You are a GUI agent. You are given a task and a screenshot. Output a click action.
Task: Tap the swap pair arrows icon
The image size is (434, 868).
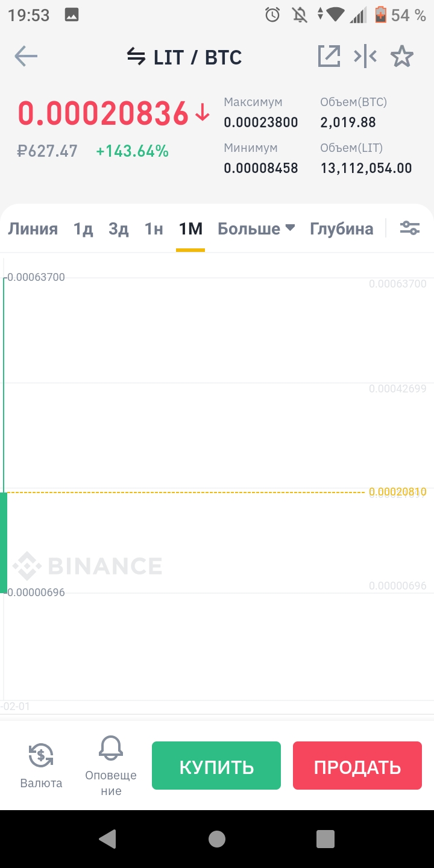click(x=136, y=57)
